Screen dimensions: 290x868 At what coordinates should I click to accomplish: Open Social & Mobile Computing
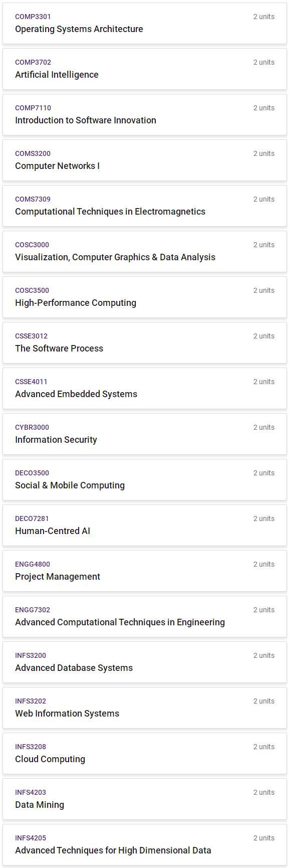pos(145,480)
